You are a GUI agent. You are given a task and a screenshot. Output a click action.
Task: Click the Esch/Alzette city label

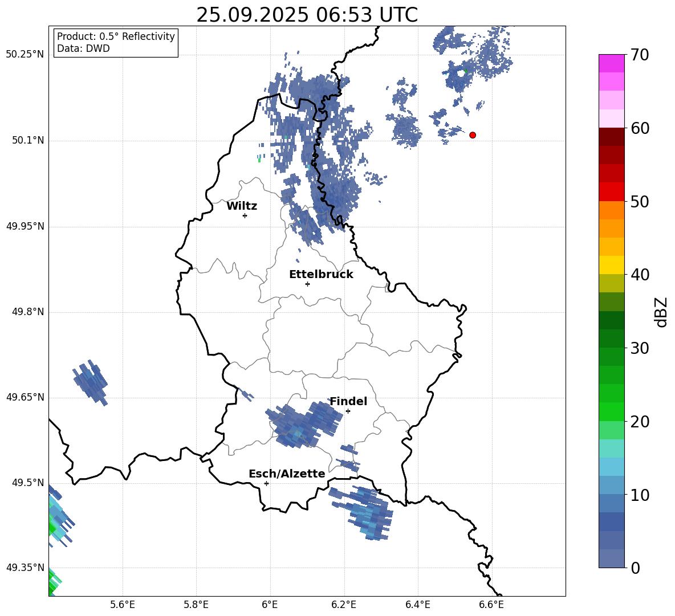287,474
